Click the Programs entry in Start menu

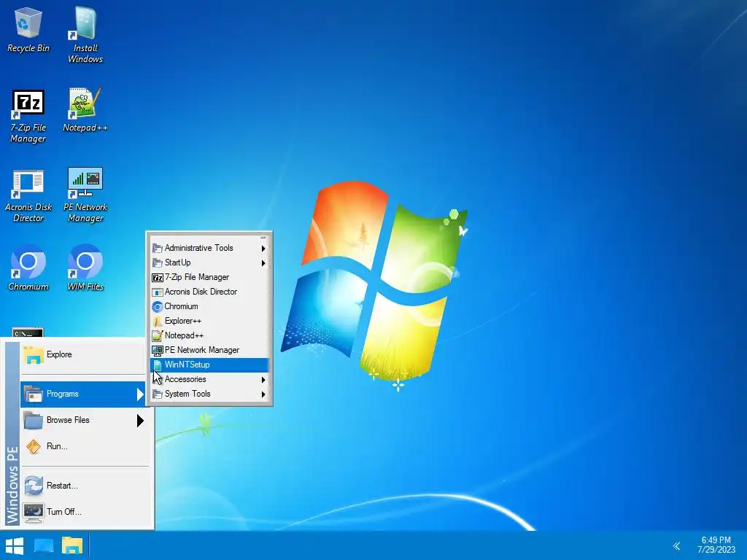pyautogui.click(x=83, y=394)
